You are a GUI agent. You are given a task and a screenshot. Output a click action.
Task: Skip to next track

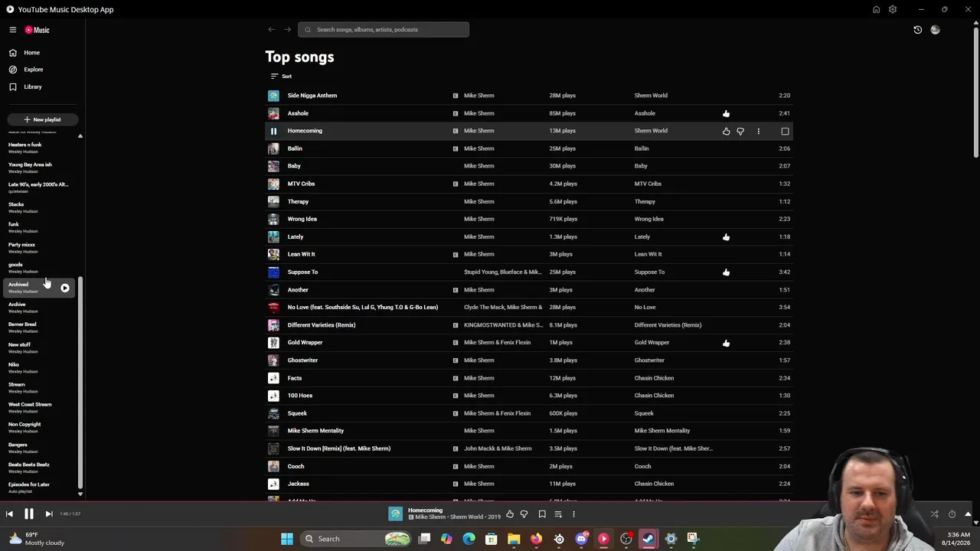point(48,514)
